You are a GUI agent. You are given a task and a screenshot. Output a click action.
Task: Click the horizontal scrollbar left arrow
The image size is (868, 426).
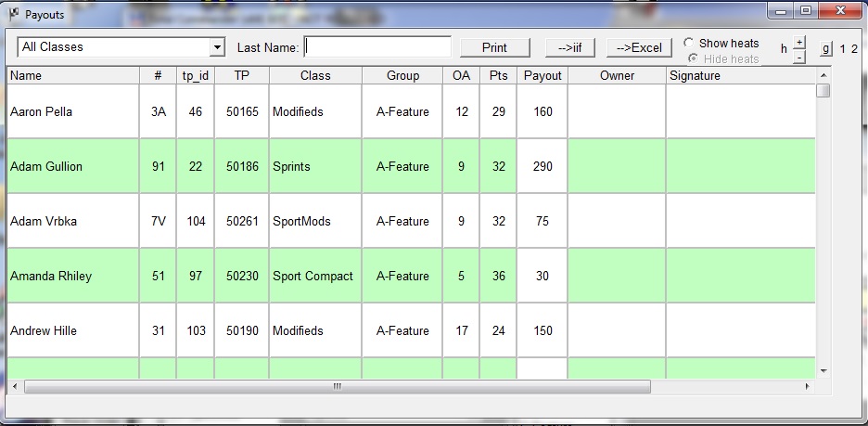16,385
